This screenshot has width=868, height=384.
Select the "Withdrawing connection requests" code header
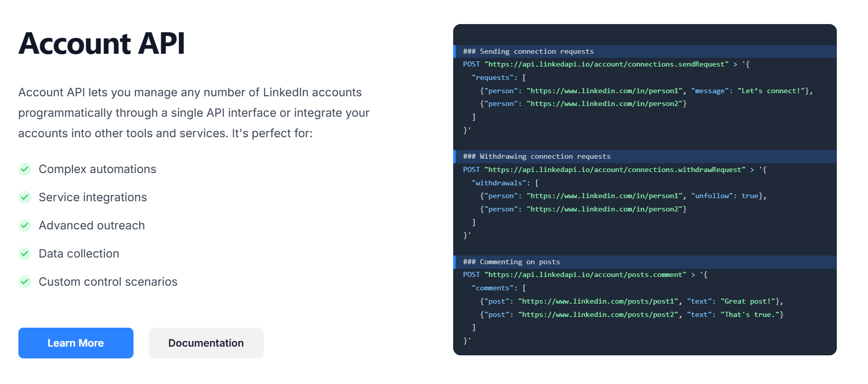coord(537,156)
